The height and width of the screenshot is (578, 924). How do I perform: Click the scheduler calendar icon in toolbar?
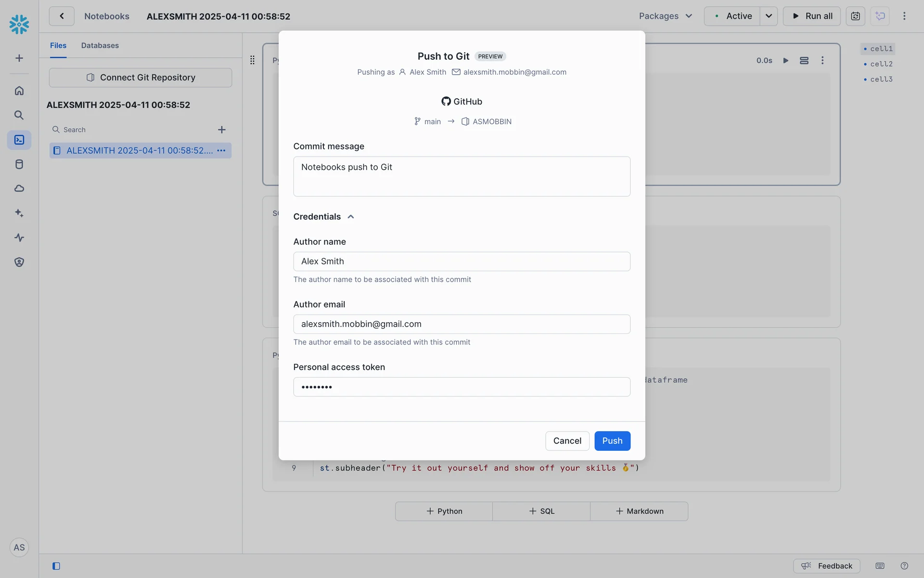855,16
